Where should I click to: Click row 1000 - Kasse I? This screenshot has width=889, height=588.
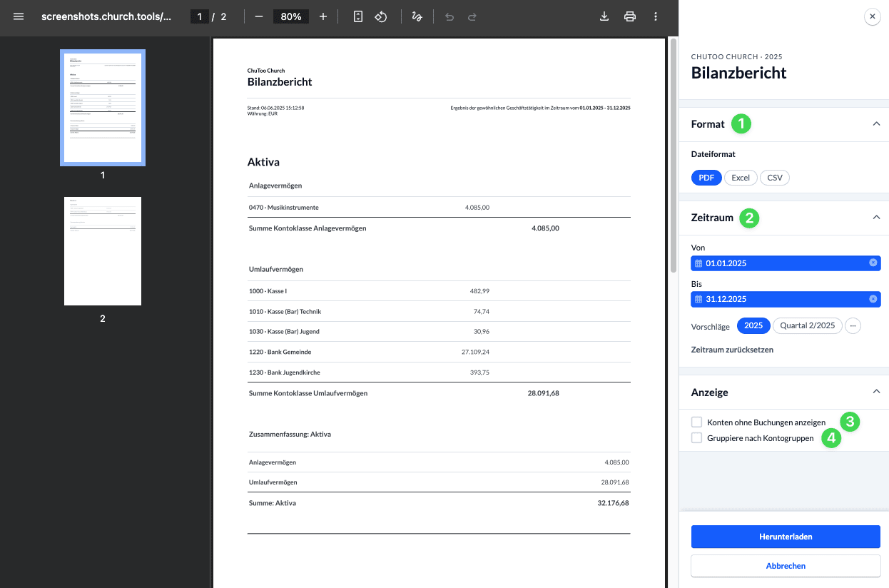[x=439, y=291]
